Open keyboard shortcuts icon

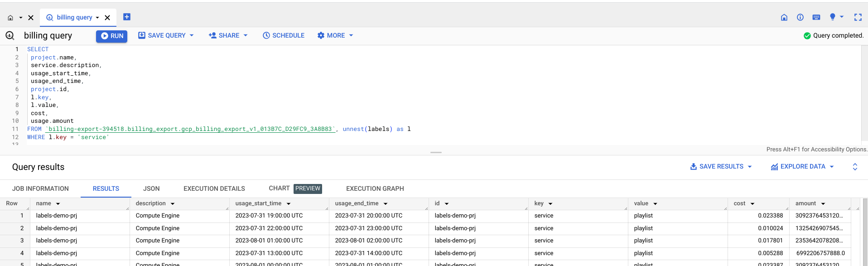(x=816, y=17)
